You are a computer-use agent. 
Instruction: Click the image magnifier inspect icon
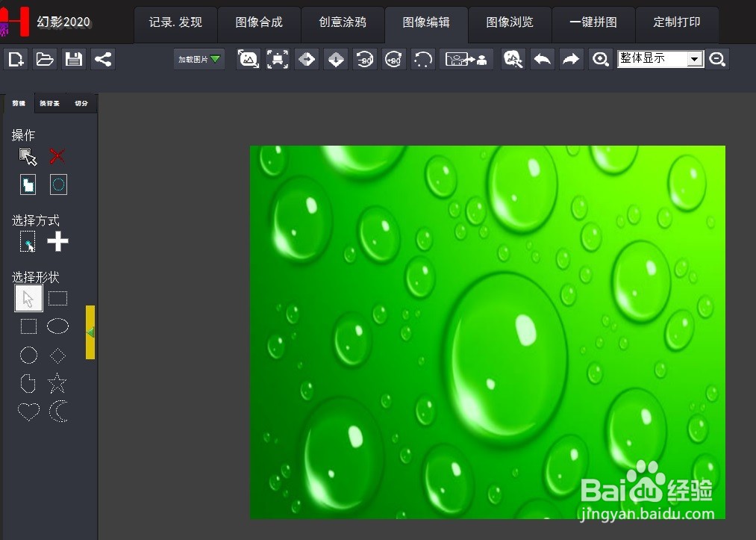pyautogui.click(x=513, y=59)
